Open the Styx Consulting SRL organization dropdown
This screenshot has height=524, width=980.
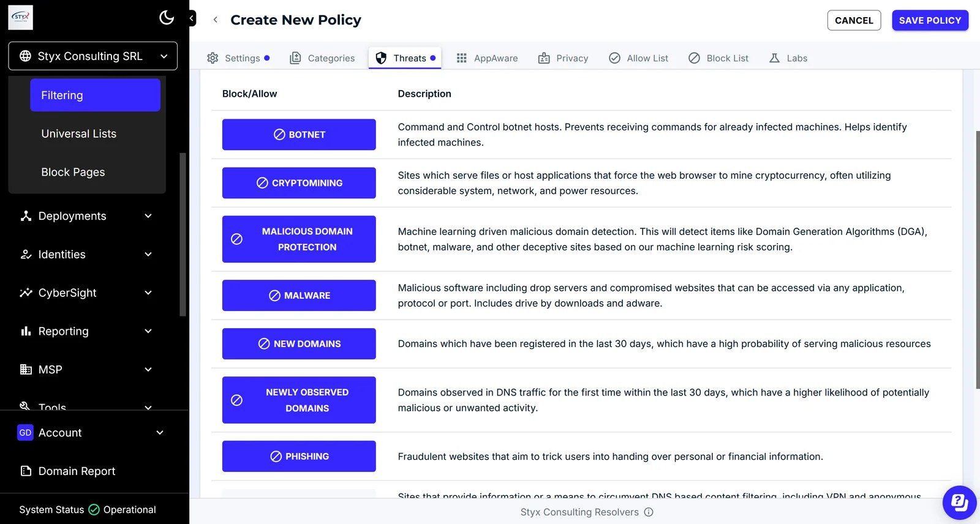[x=93, y=56]
